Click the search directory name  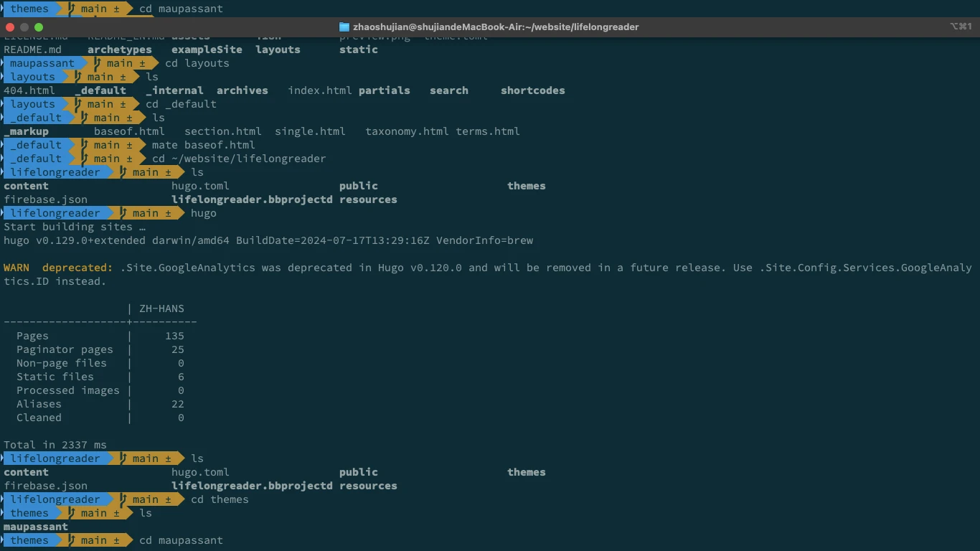pyautogui.click(x=449, y=90)
